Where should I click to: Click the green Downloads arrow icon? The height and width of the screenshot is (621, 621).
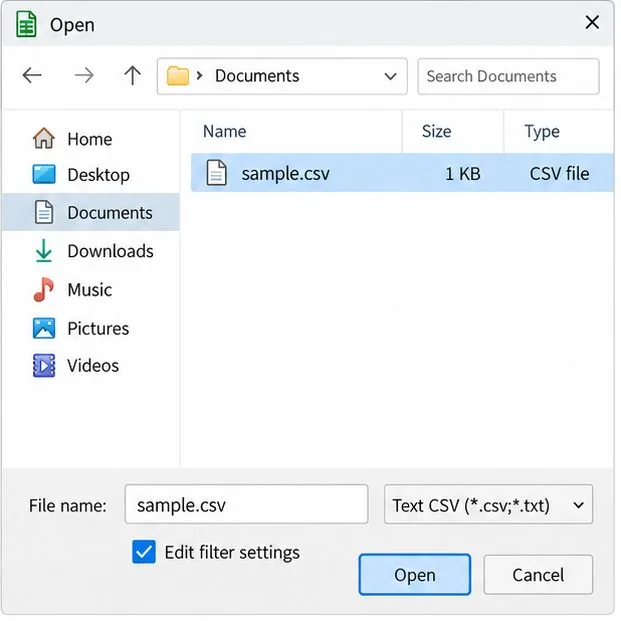[x=44, y=251]
